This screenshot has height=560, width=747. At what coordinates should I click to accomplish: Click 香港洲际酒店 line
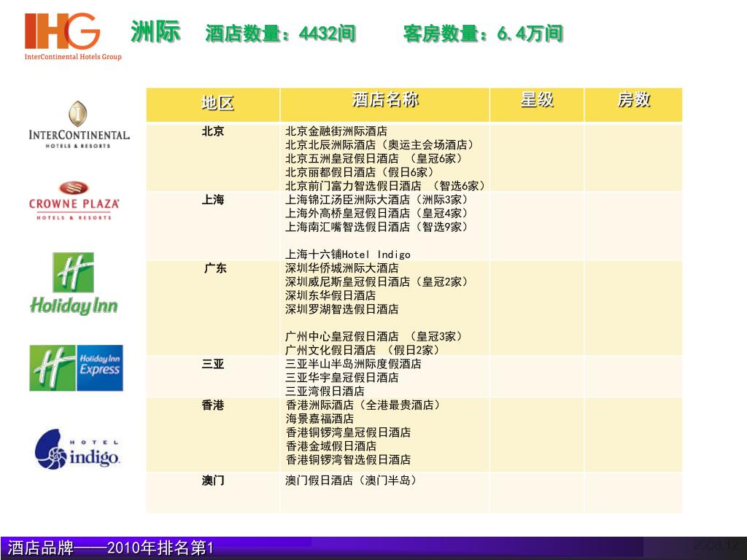(363, 405)
